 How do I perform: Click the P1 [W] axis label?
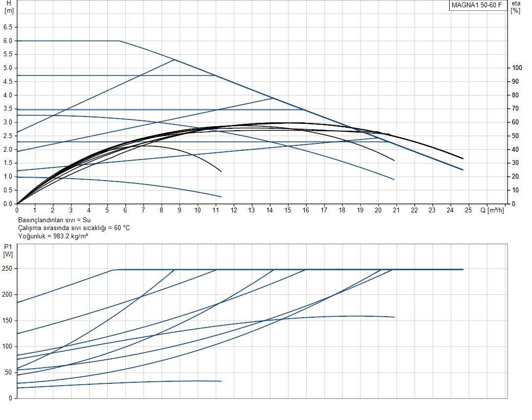(x=8, y=251)
